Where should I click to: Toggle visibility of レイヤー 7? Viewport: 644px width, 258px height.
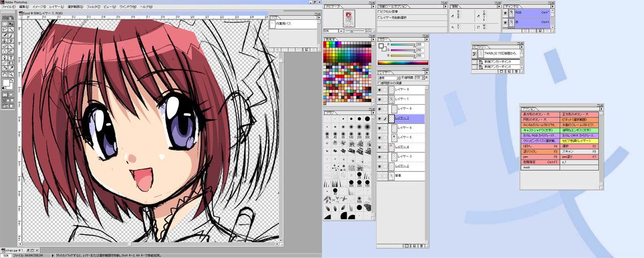[380, 118]
